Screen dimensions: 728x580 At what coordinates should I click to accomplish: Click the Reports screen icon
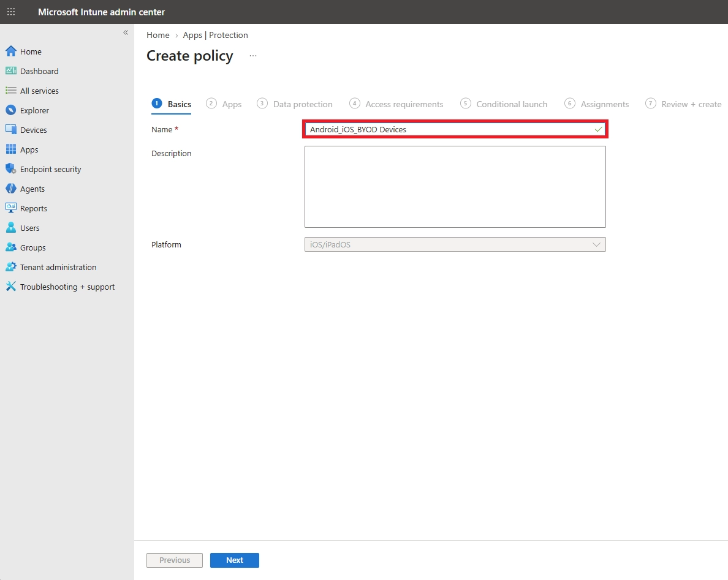pos(10,208)
